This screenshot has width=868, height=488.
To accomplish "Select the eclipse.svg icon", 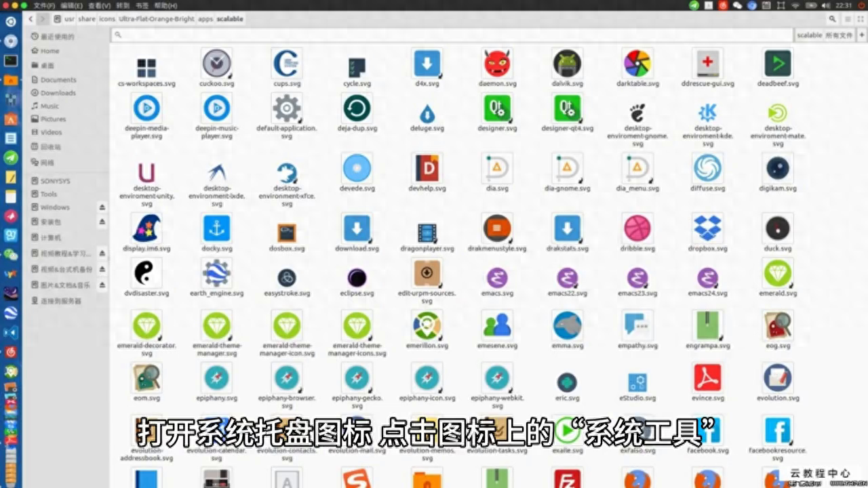I will click(x=357, y=277).
